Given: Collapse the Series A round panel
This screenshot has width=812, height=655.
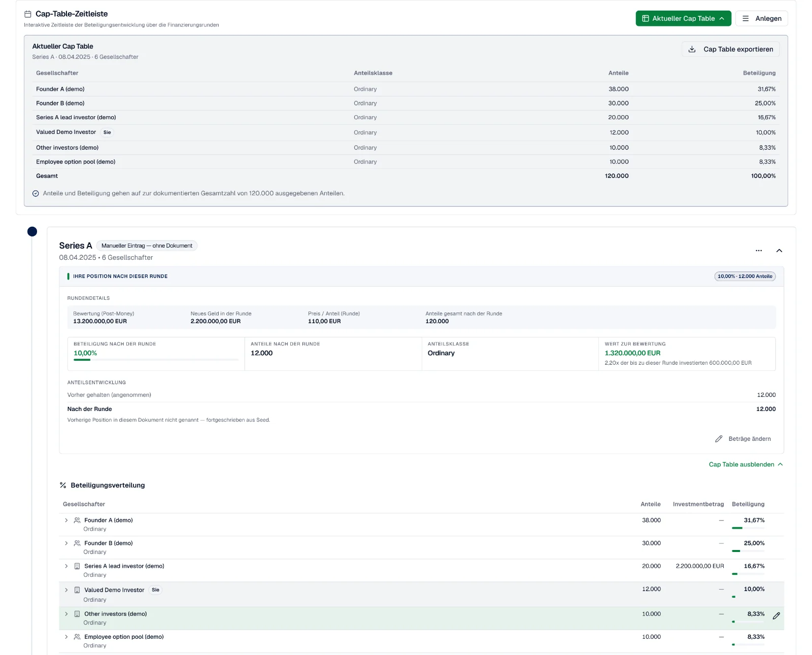Looking at the screenshot, I should [779, 251].
